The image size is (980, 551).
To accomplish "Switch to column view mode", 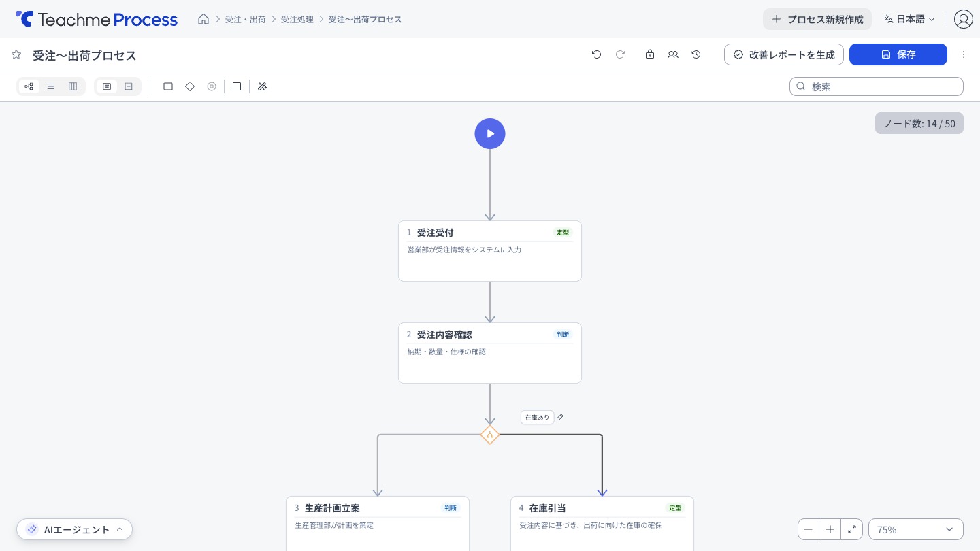I will coord(73,86).
